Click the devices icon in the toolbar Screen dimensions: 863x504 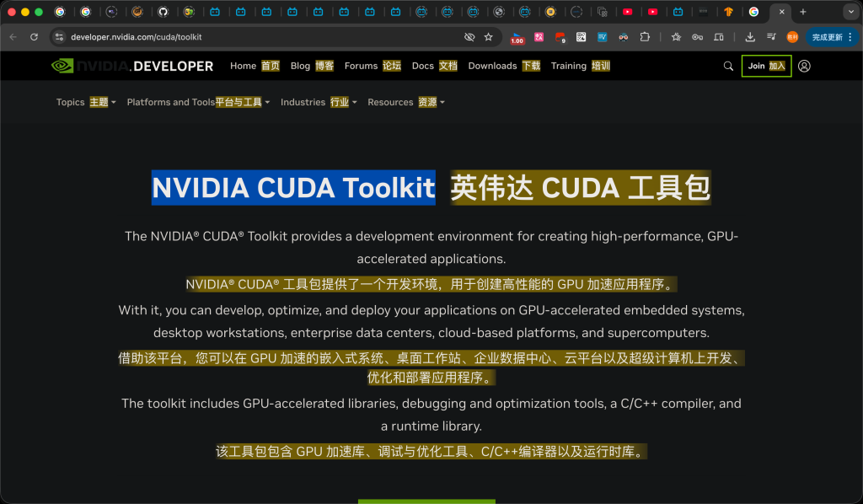click(719, 37)
